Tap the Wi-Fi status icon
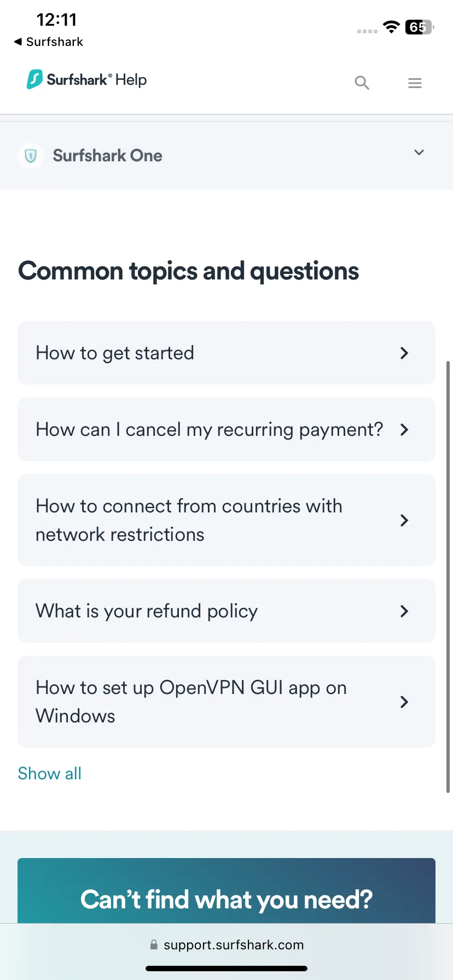The image size is (453, 980). (x=391, y=27)
